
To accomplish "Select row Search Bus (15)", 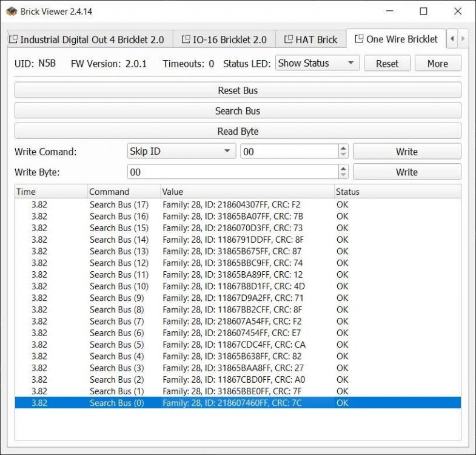I will pos(238,228).
